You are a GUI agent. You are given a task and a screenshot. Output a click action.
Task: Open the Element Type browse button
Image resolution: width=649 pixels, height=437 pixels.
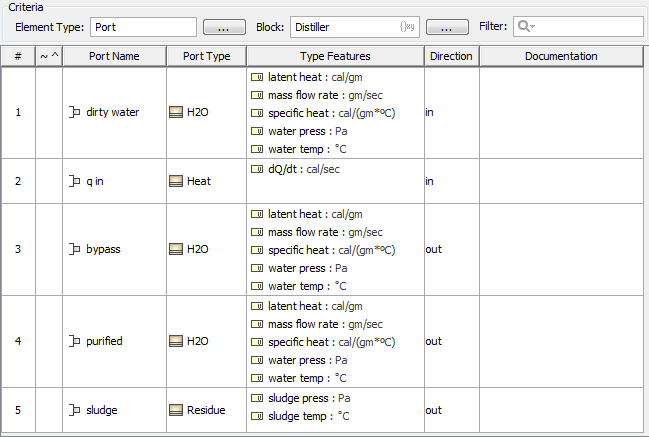point(224,27)
